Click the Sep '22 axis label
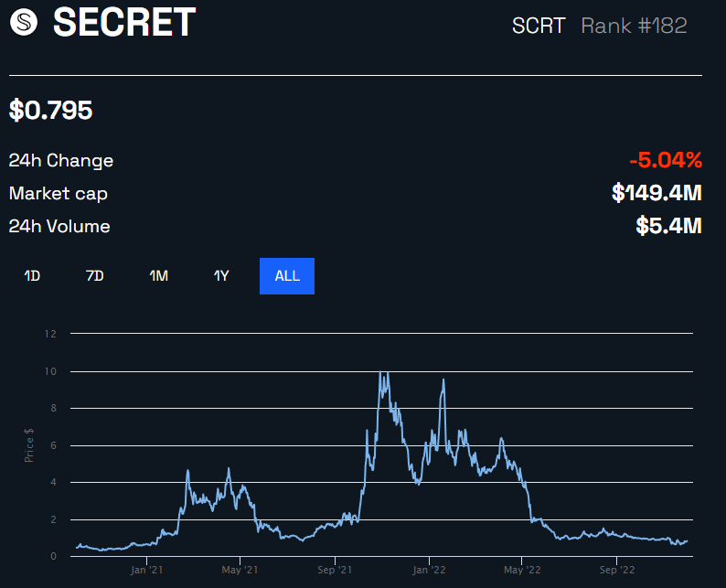The image size is (726, 588). pyautogui.click(x=616, y=570)
